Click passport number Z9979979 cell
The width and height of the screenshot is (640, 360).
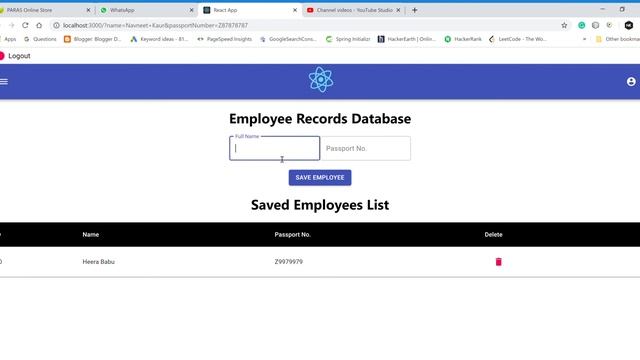(289, 262)
